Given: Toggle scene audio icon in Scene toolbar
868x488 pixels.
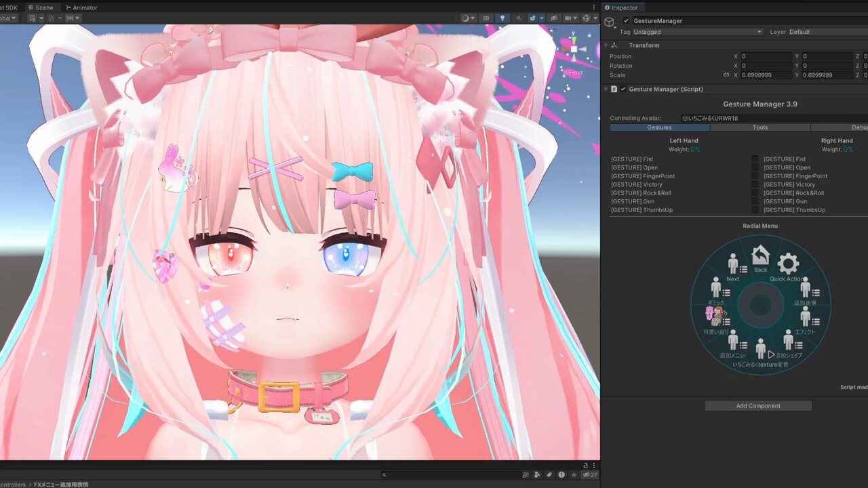Looking at the screenshot, I should pyautogui.click(x=519, y=18).
